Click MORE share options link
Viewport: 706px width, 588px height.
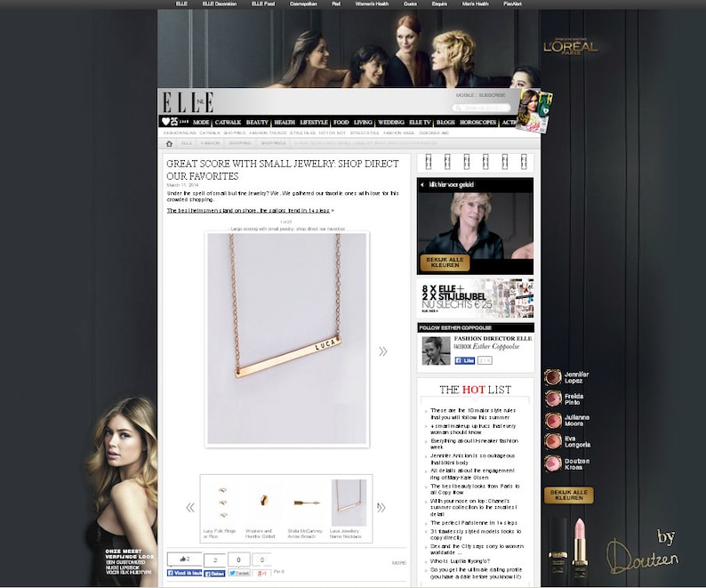coord(399,563)
